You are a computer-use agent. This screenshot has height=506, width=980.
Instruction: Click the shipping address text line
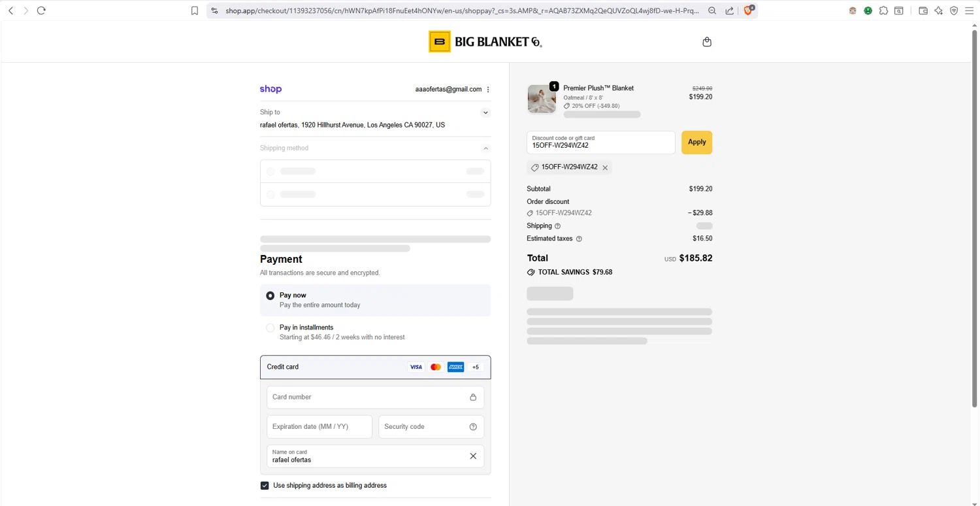coord(352,125)
